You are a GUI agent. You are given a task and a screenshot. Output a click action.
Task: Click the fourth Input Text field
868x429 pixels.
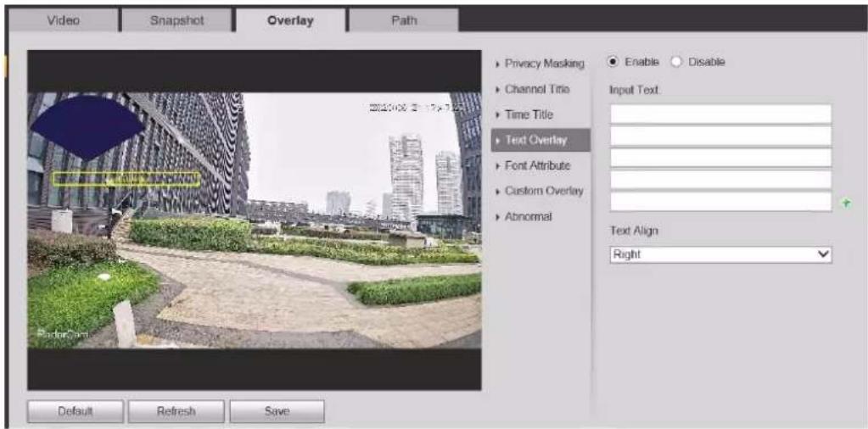coord(720,180)
